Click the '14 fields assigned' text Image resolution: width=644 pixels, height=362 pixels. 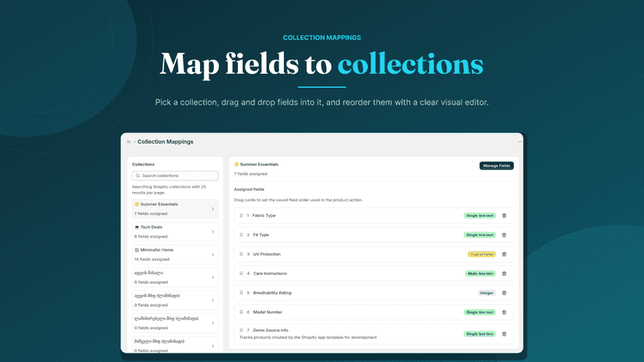pyautogui.click(x=152, y=259)
